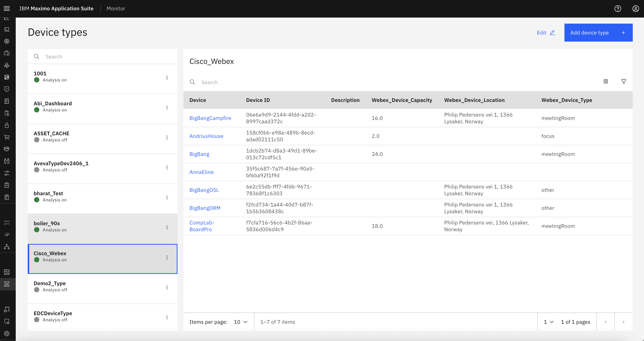Select the Demo2_Type device type

[103, 289]
